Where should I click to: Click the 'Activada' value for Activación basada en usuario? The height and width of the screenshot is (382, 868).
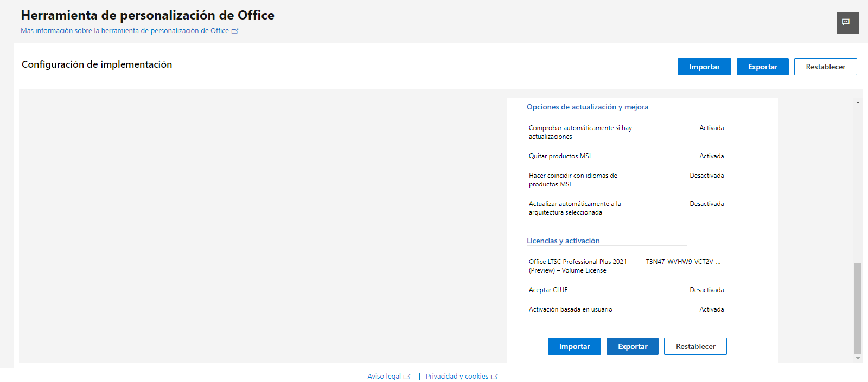click(x=712, y=309)
